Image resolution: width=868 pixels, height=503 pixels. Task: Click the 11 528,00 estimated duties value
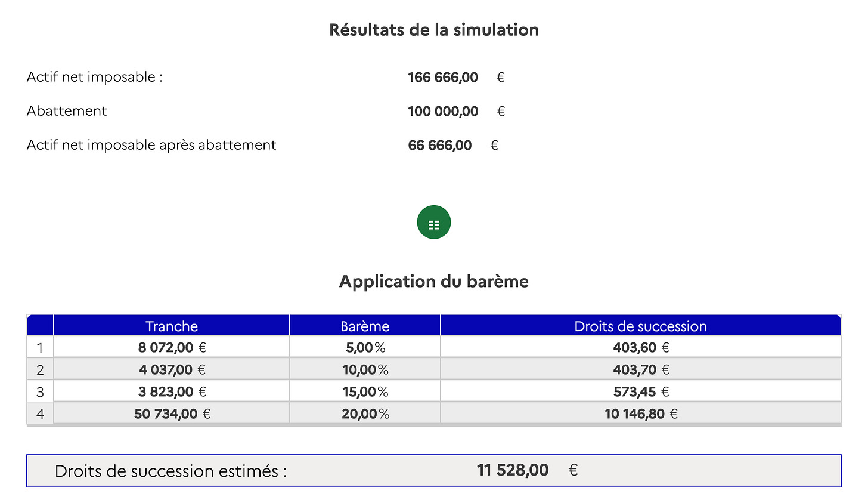coord(513,470)
